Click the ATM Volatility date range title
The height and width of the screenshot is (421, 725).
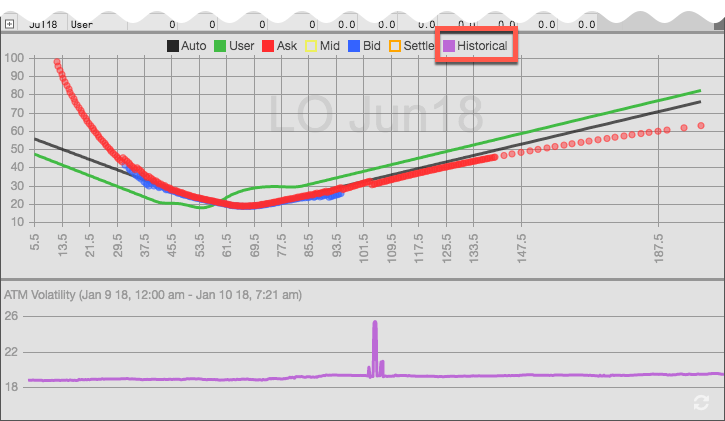pyautogui.click(x=153, y=295)
